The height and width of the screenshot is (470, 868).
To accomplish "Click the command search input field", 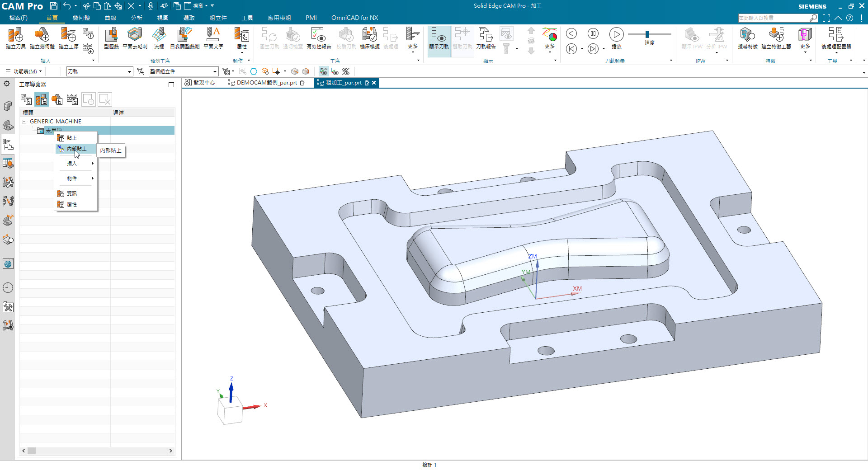I will pyautogui.click(x=773, y=18).
